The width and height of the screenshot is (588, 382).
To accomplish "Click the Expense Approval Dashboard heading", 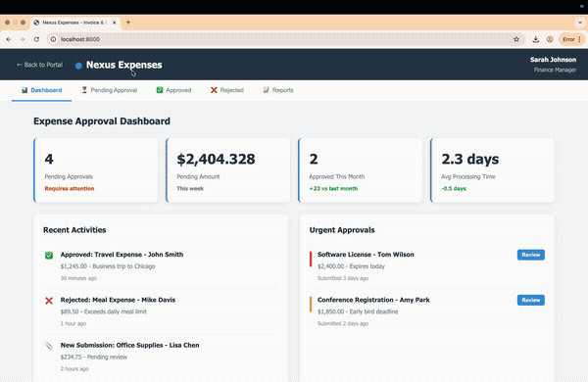I will click(x=102, y=121).
